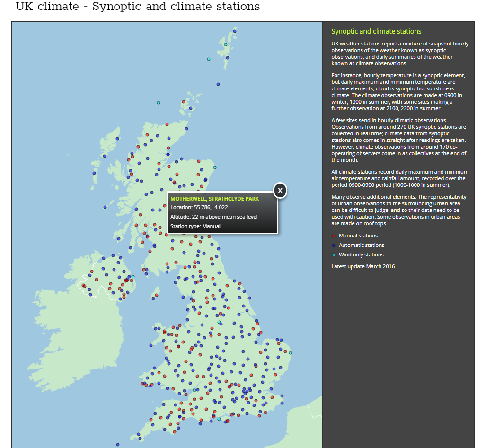Select the cyan marker on East Anglia's coast
This screenshot has height=448, width=477.
(291, 353)
